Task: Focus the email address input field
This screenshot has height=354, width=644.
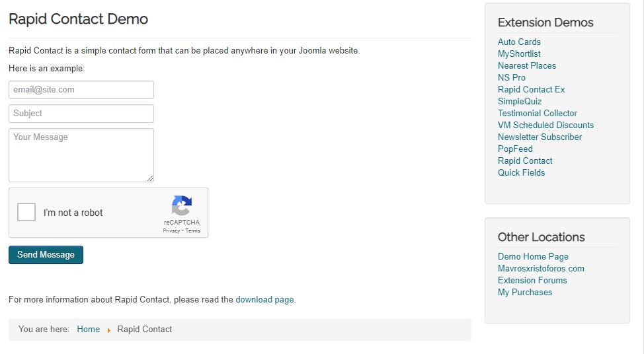Action: pos(81,90)
